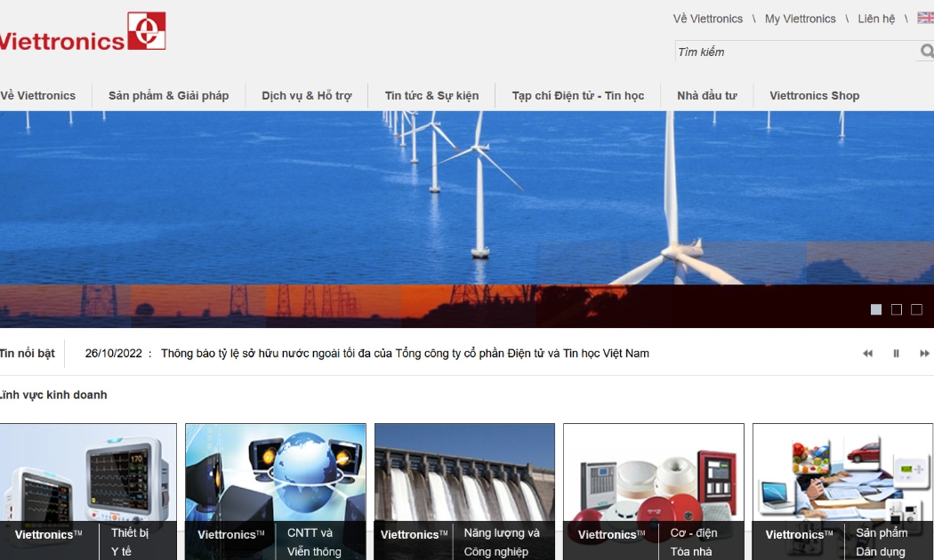Open the Năng lượng và Công nghiệp card

point(464,492)
